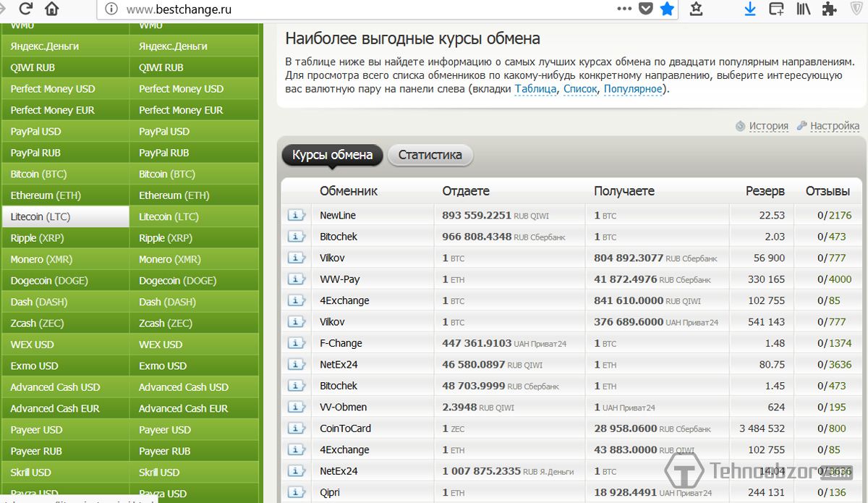Open info icon for the VV-Obmen row
The width and height of the screenshot is (868, 503).
pos(297,407)
